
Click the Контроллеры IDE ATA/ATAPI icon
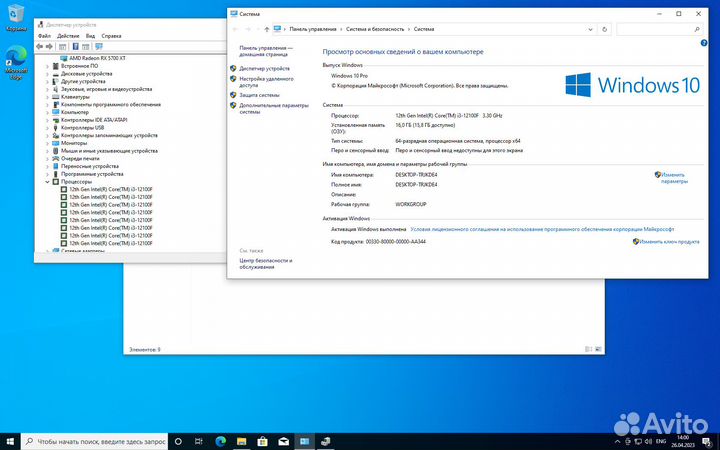click(56, 120)
